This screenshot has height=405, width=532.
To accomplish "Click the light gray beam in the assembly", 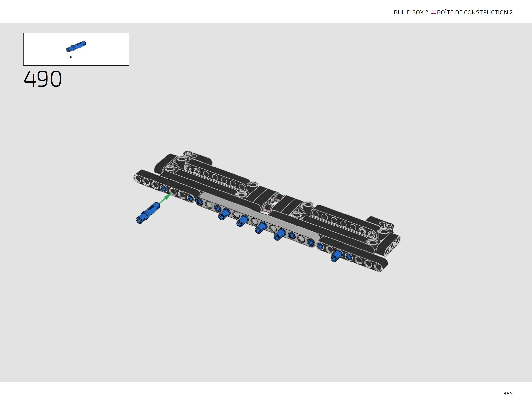I will (x=258, y=220).
